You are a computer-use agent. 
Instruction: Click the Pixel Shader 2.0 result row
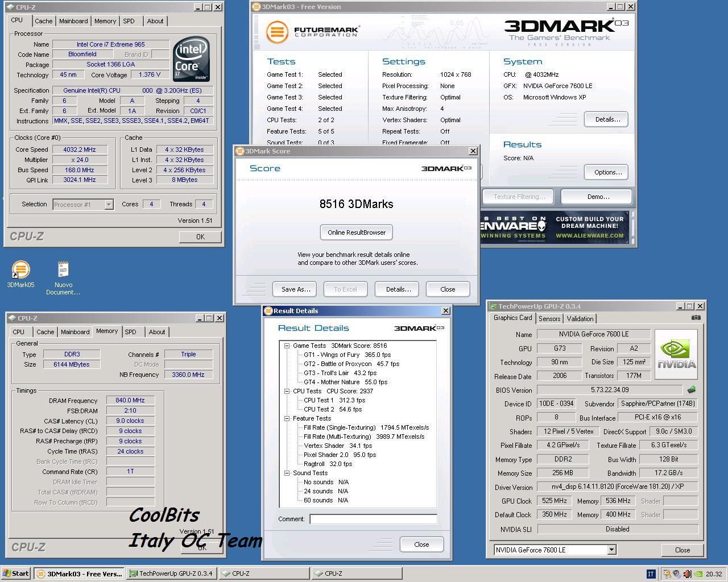340,455
